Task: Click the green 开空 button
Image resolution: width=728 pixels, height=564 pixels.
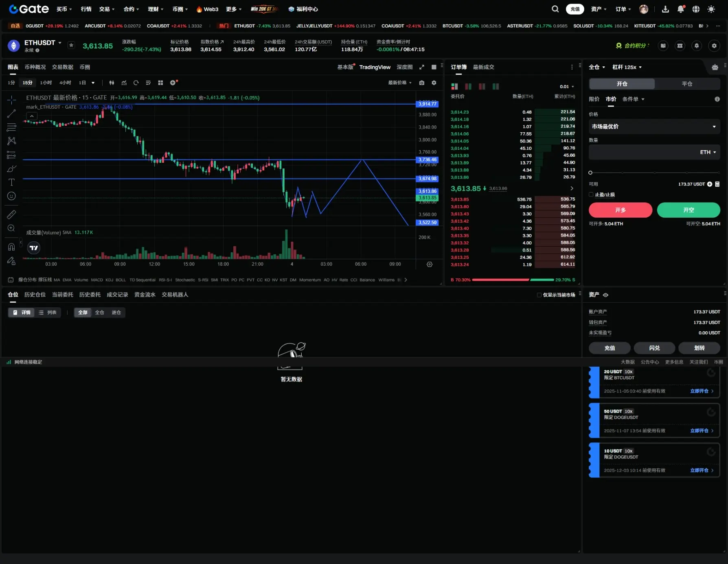Action: (689, 210)
